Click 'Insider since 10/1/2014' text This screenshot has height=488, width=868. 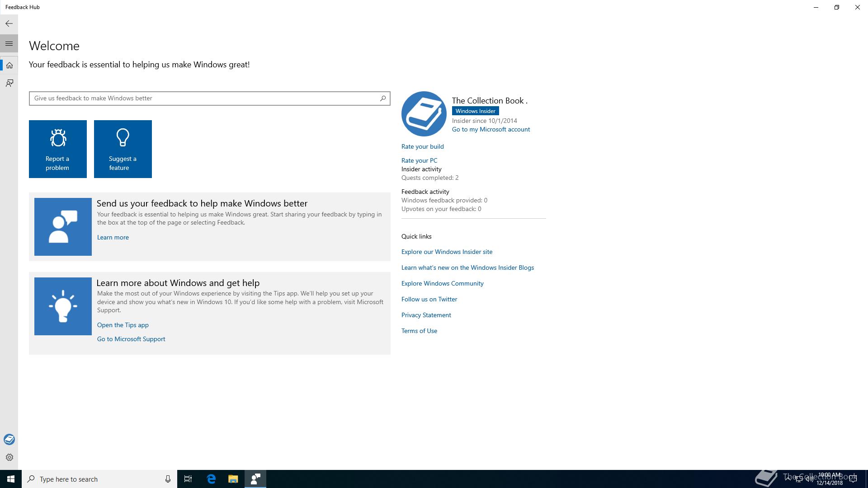(485, 121)
